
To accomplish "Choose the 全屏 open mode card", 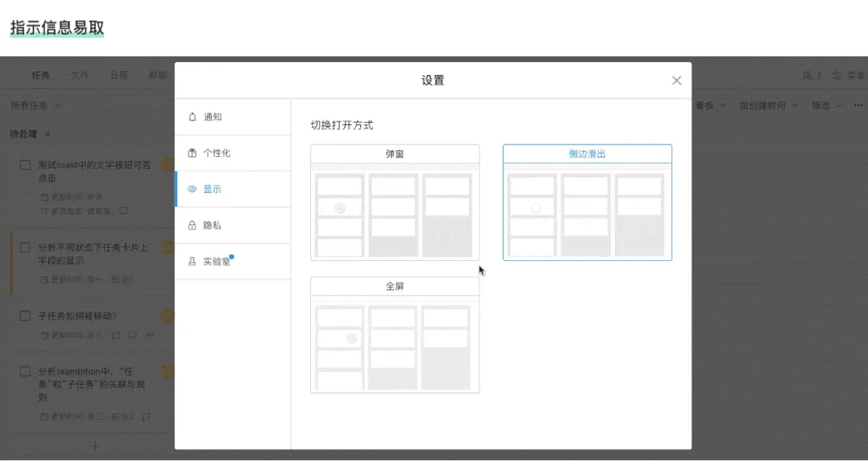I will coord(395,335).
